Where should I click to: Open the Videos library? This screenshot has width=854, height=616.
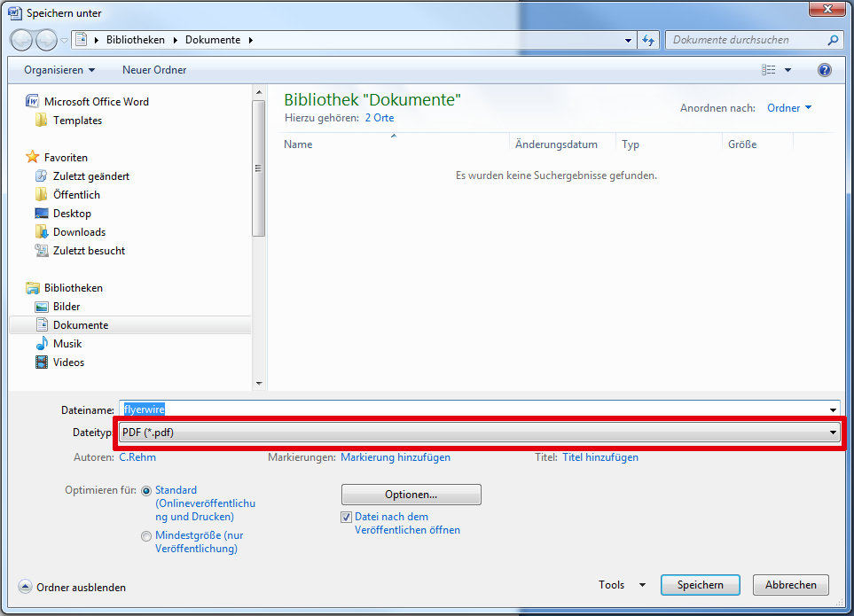pyautogui.click(x=68, y=363)
